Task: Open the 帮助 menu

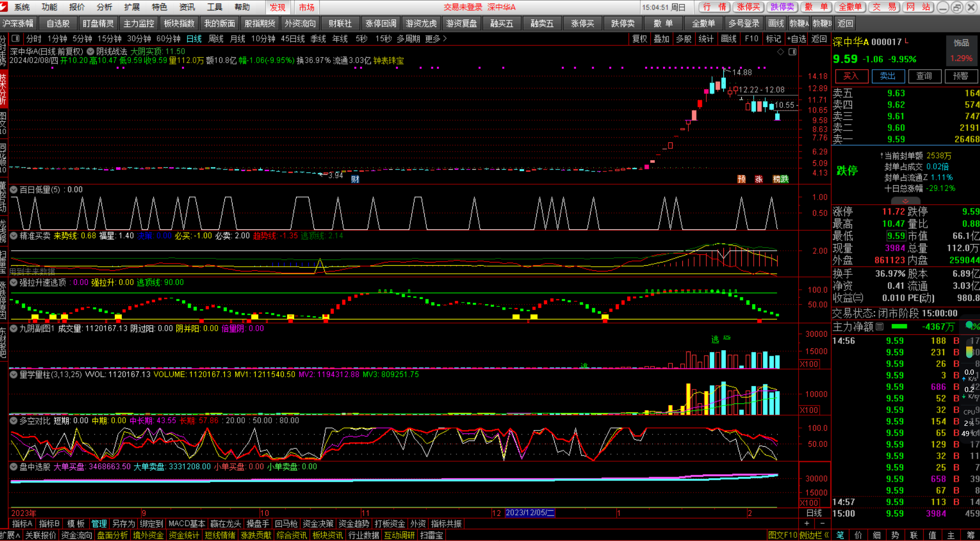Action: click(242, 7)
